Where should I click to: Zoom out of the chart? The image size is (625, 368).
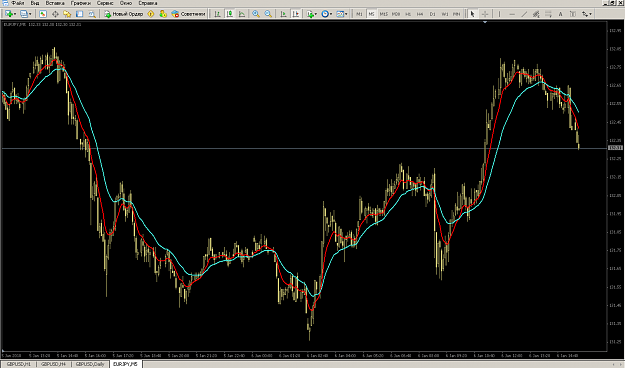(x=268, y=14)
